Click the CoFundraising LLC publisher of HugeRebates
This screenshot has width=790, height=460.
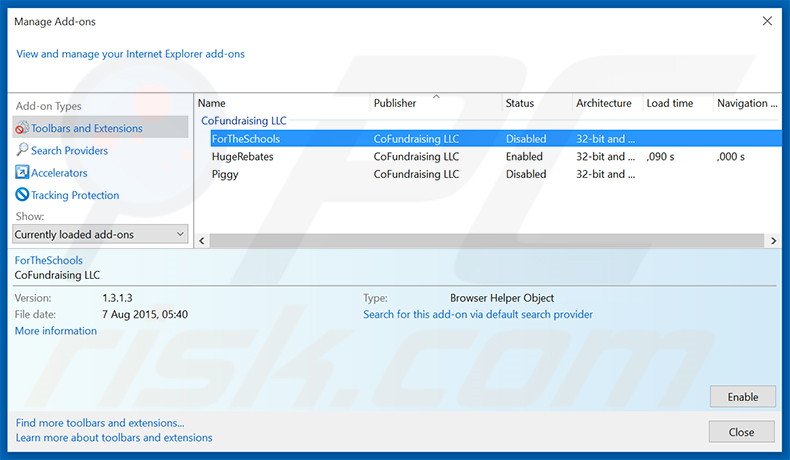coord(416,157)
